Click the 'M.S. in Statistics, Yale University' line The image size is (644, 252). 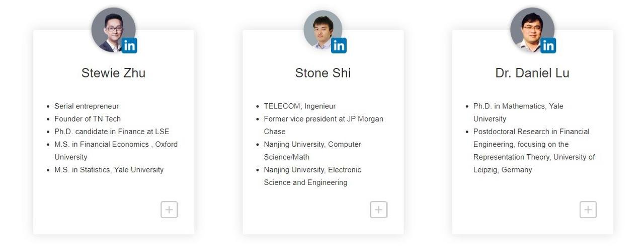click(x=109, y=170)
